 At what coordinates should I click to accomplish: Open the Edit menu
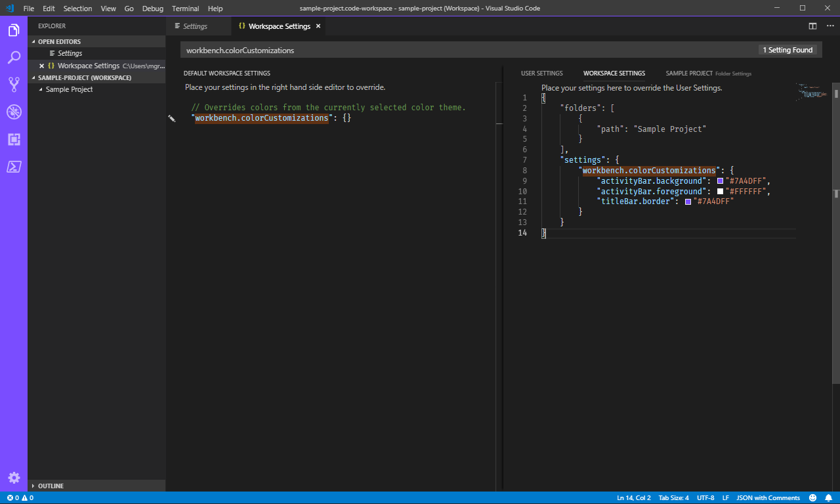49,9
